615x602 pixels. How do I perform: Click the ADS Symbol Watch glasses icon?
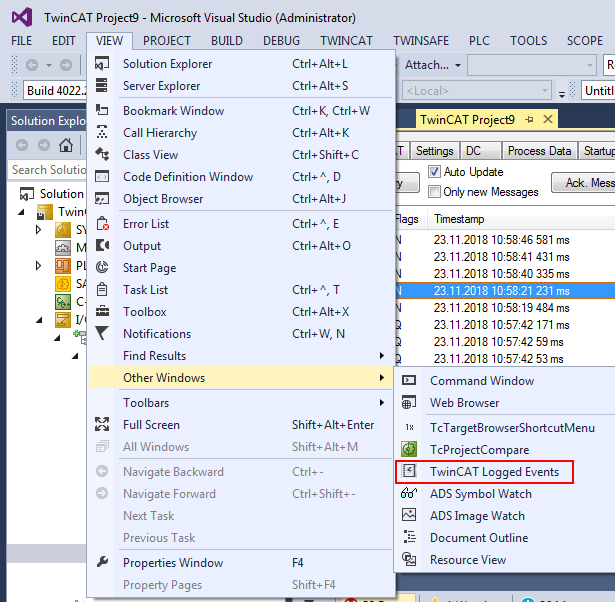pos(409,493)
